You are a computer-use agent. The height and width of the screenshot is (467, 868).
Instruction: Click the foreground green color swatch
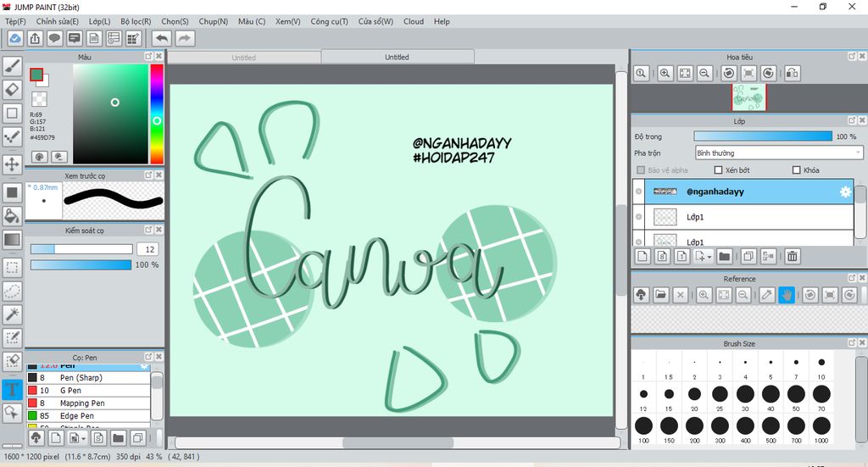[36, 75]
